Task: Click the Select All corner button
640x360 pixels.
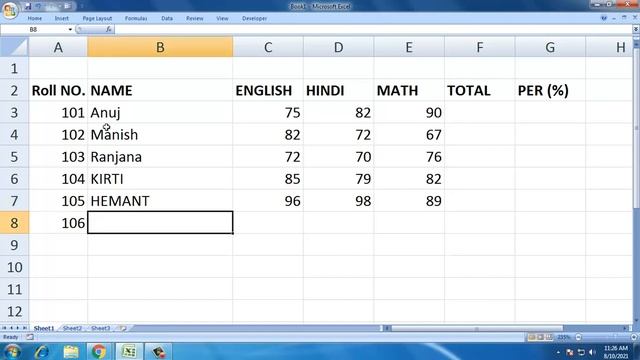Action: click(14, 47)
